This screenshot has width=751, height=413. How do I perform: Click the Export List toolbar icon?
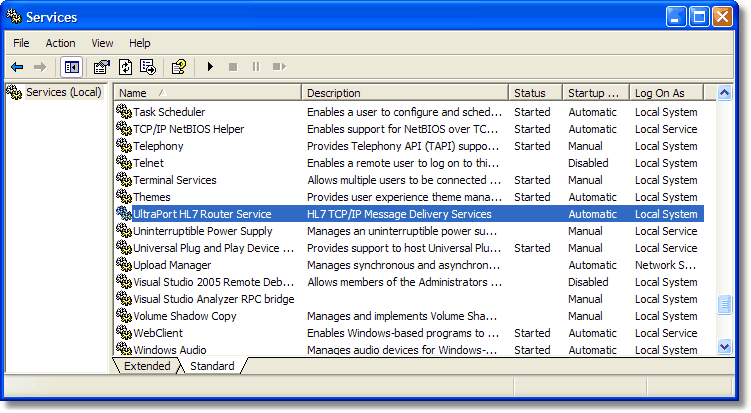148,67
